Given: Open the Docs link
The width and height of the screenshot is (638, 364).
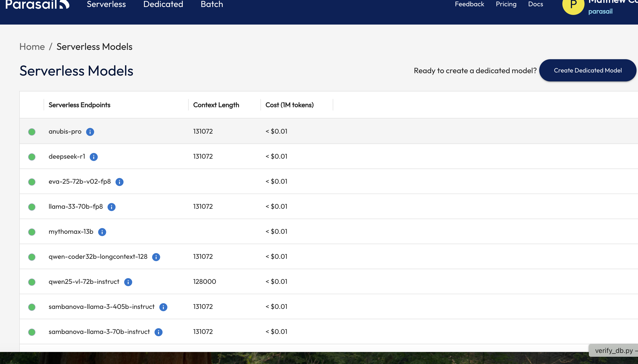Looking at the screenshot, I should coord(535,4).
